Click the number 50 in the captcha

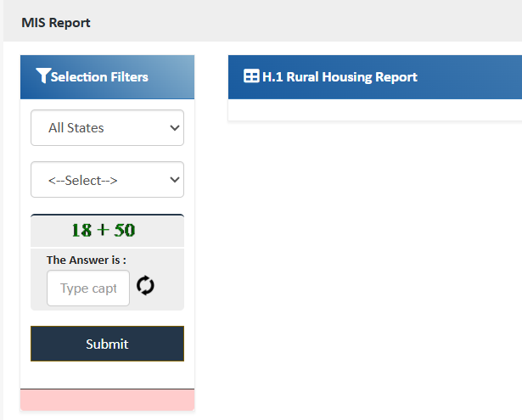125,230
